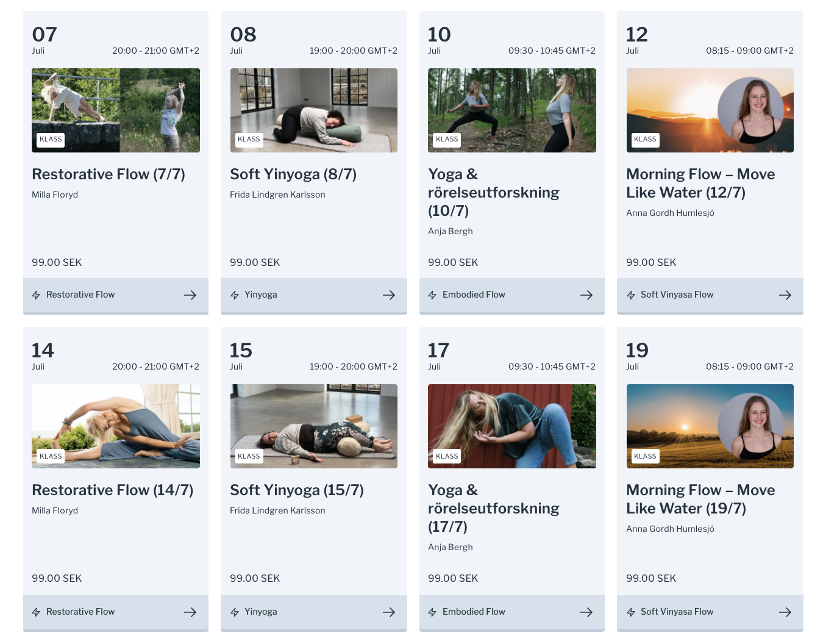Select Yinyoga category label on 8 Juli card

click(x=260, y=295)
